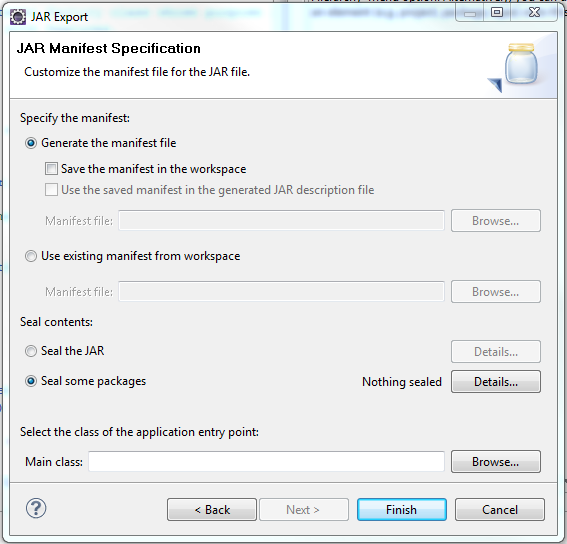The height and width of the screenshot is (544, 567).
Task: Click Finish to export the JAR
Action: 402,510
